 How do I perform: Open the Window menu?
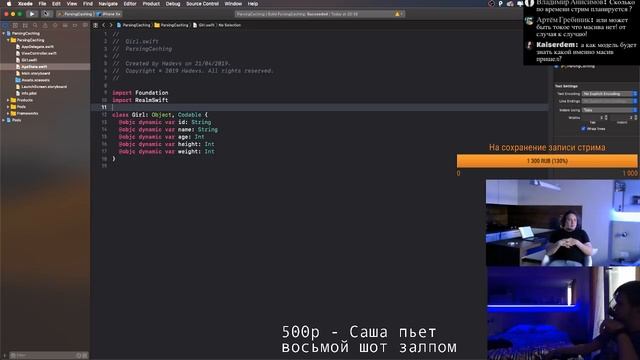tap(233, 4)
